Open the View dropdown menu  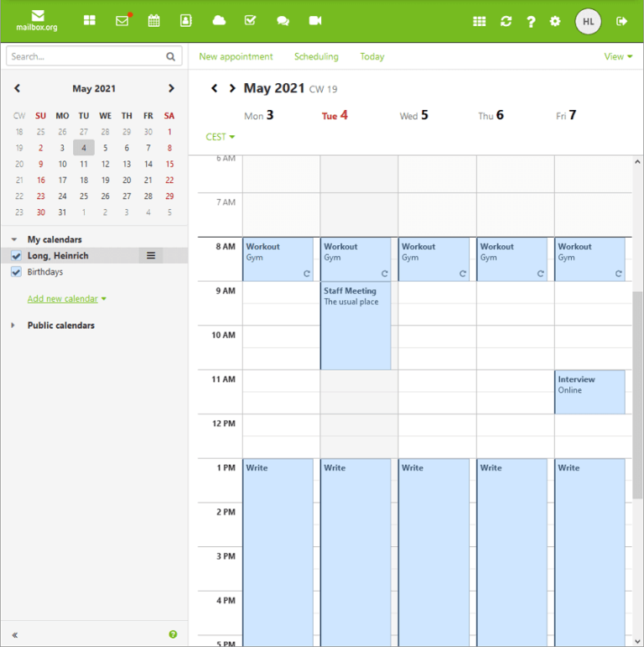point(618,57)
